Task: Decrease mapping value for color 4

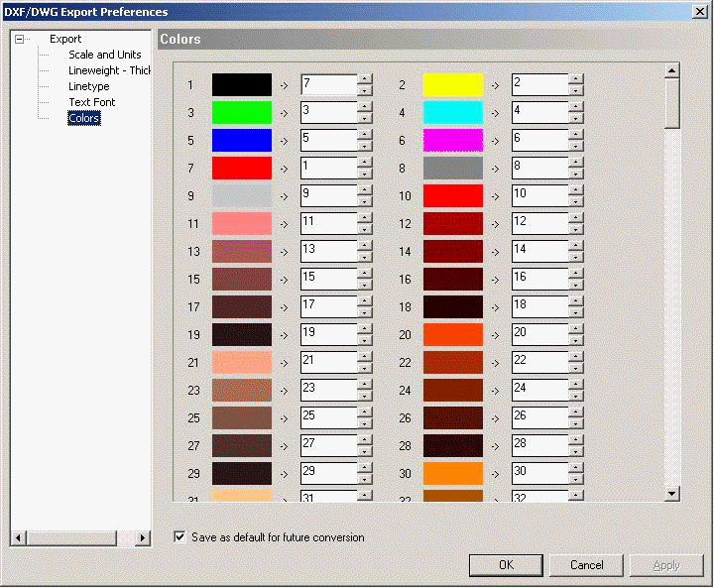Action: [575, 118]
